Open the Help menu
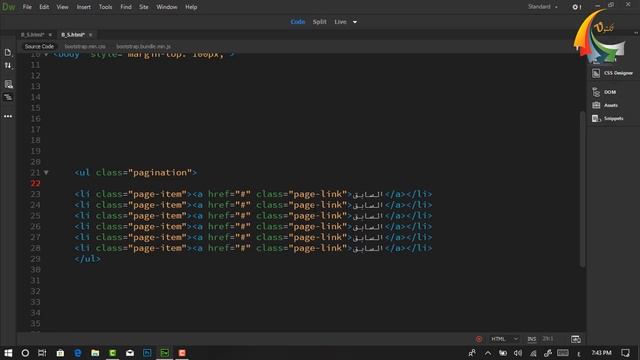Image resolution: width=640 pixels, height=360 pixels. [x=191, y=7]
